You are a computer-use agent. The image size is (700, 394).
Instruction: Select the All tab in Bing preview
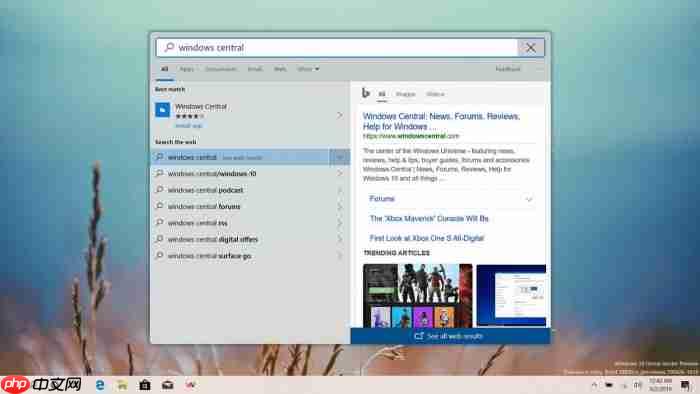(382, 94)
